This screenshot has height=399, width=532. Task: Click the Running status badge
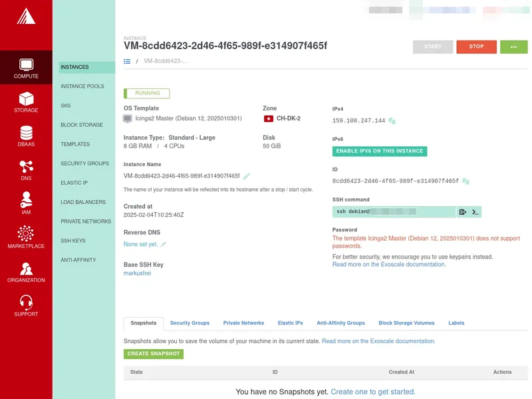147,93
